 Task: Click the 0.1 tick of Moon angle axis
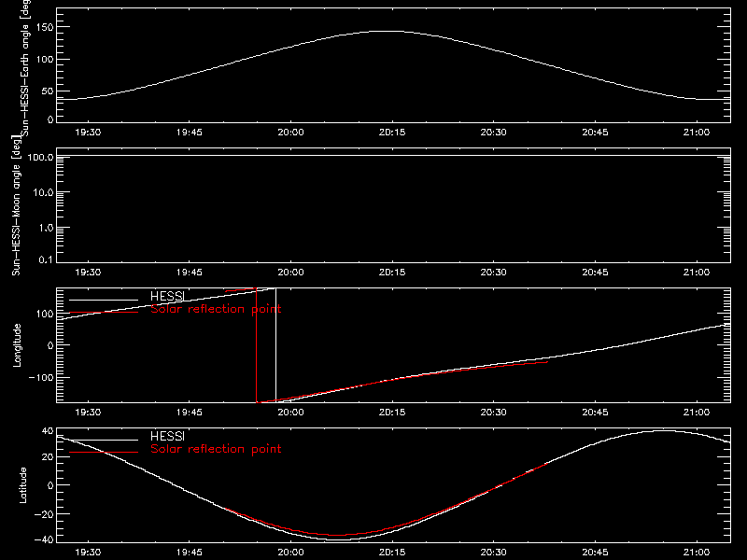click(x=46, y=259)
